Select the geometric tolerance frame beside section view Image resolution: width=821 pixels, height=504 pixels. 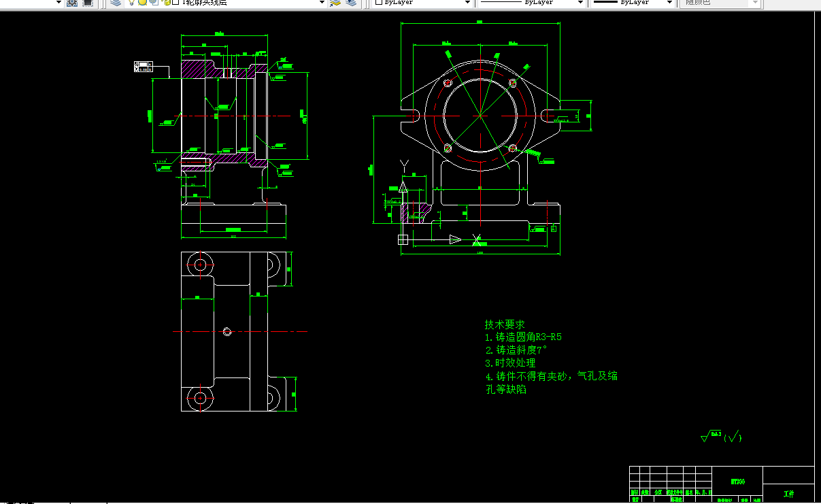tap(144, 66)
